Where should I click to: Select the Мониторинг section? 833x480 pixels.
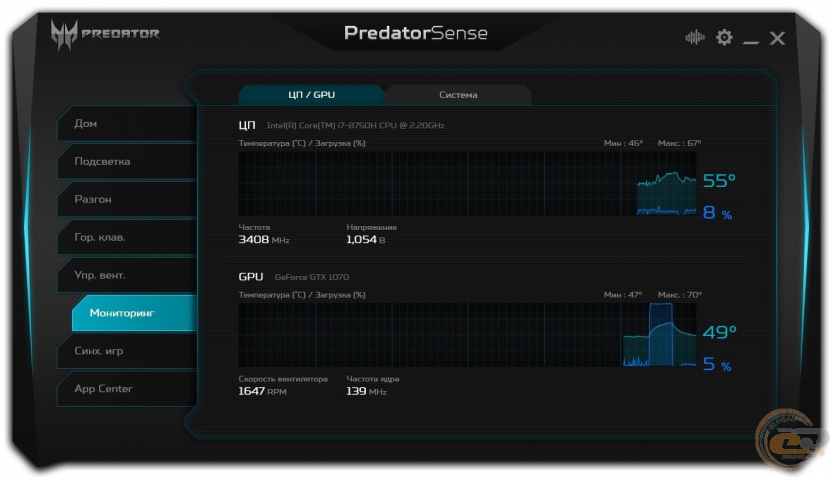(x=134, y=313)
